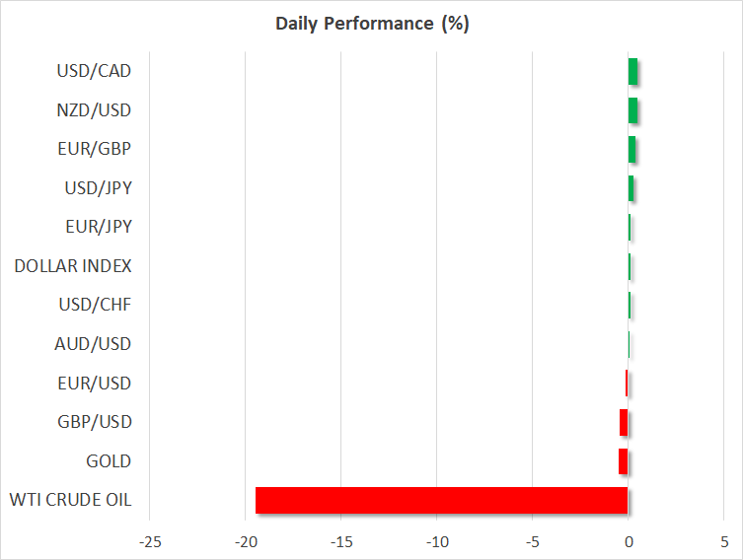Select the USD/CAD category label
Image resolution: width=743 pixels, height=560 pixels.
pos(94,71)
